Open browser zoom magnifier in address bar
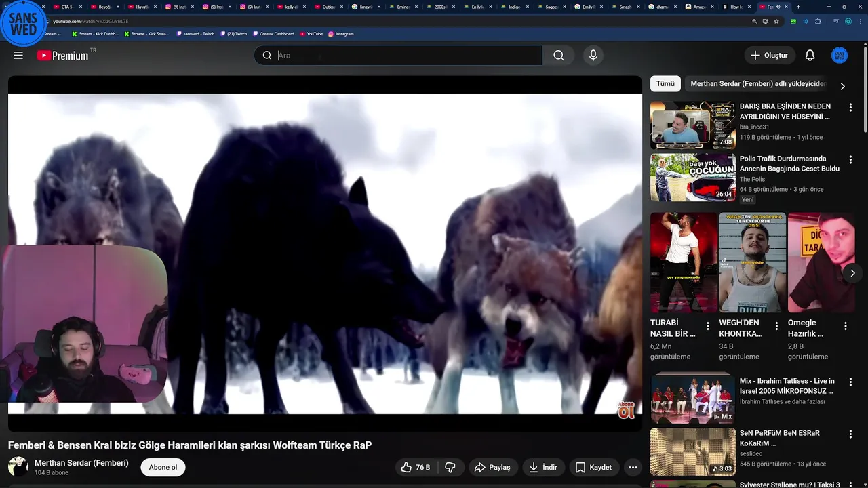Viewport: 868px width, 488px height. tap(754, 21)
